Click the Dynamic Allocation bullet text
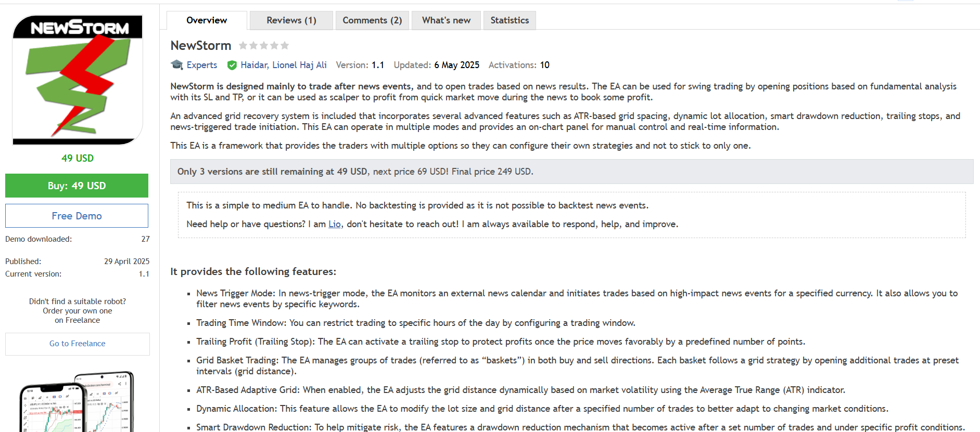Viewport: 980px width, 432px height. pyautogui.click(x=542, y=409)
